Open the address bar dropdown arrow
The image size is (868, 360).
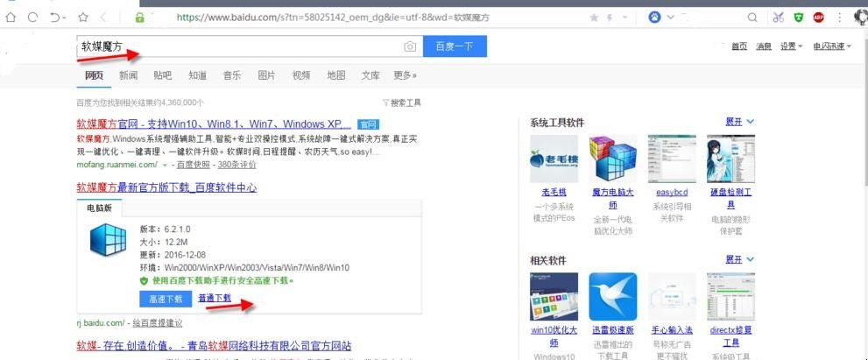pos(625,18)
